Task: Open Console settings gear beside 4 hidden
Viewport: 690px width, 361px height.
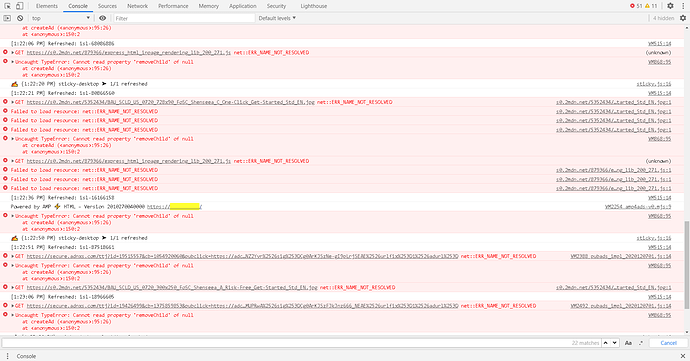Action: point(683,18)
